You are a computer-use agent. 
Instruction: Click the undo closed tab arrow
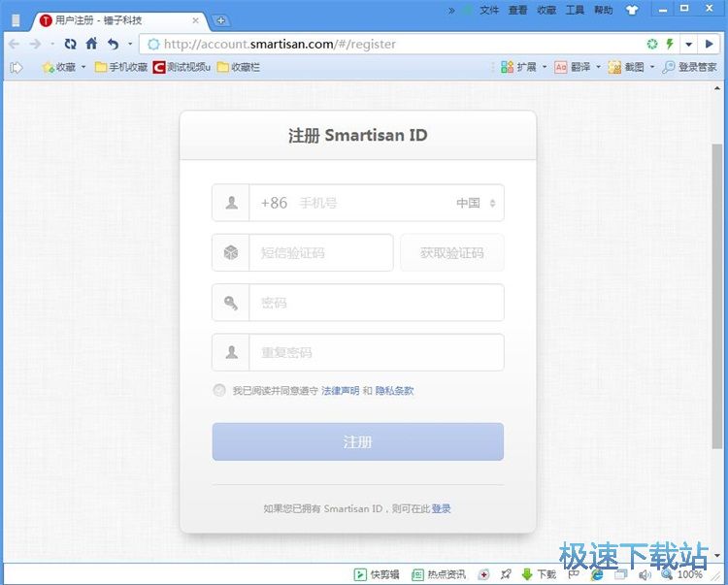tap(113, 44)
